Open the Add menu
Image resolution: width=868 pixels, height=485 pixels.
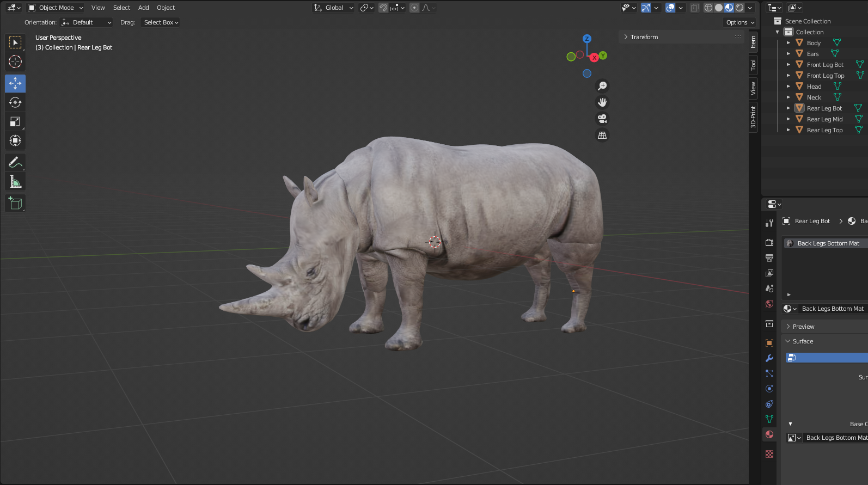tap(143, 8)
